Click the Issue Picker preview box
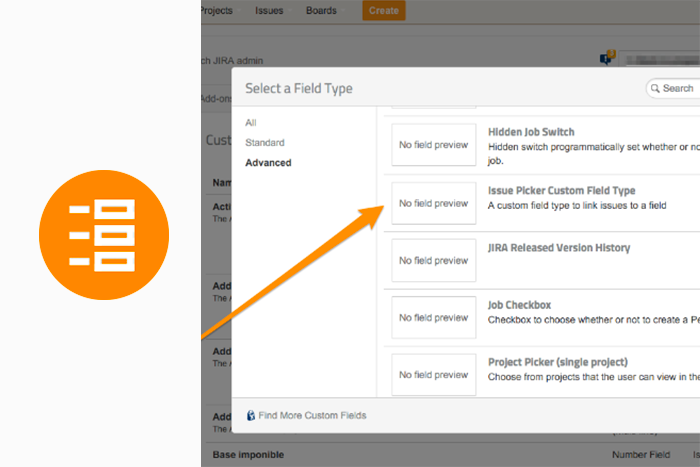This screenshot has width=700, height=467. pos(434,203)
